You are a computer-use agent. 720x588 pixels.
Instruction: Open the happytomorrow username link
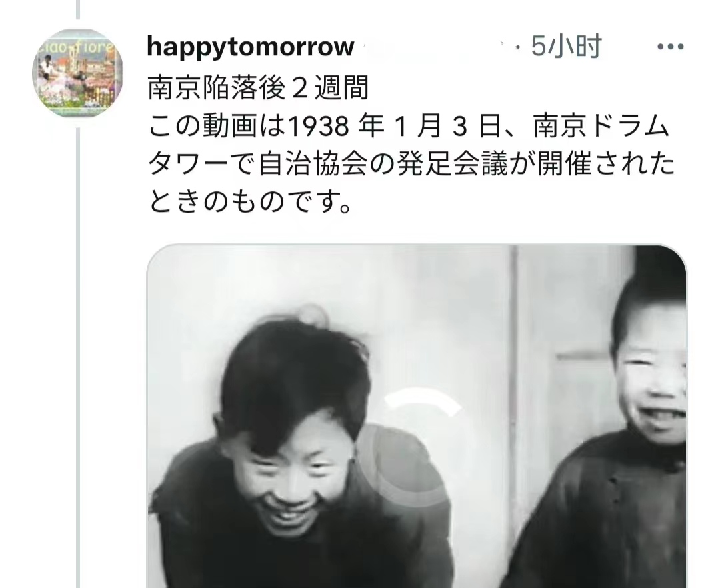click(251, 47)
